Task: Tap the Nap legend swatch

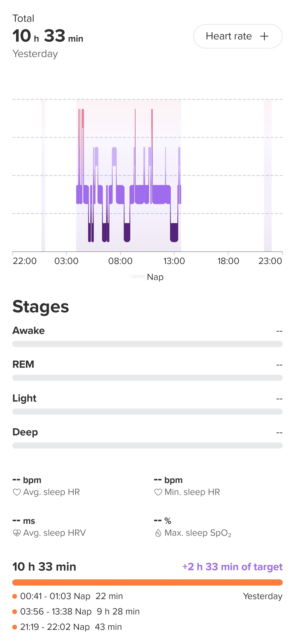Action: pos(137,276)
